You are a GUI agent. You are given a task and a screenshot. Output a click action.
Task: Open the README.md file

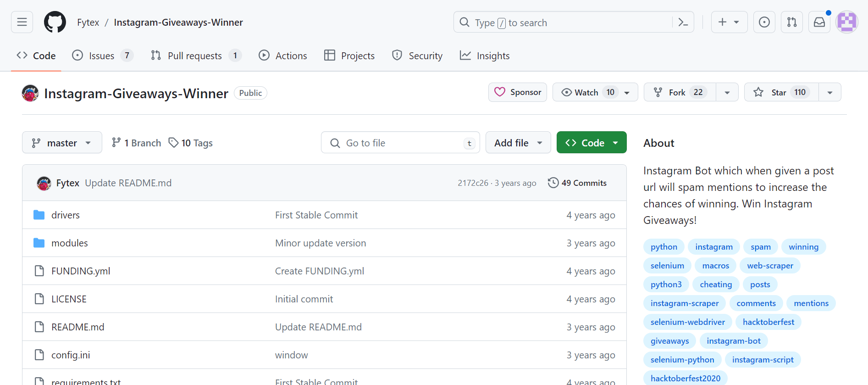point(78,327)
